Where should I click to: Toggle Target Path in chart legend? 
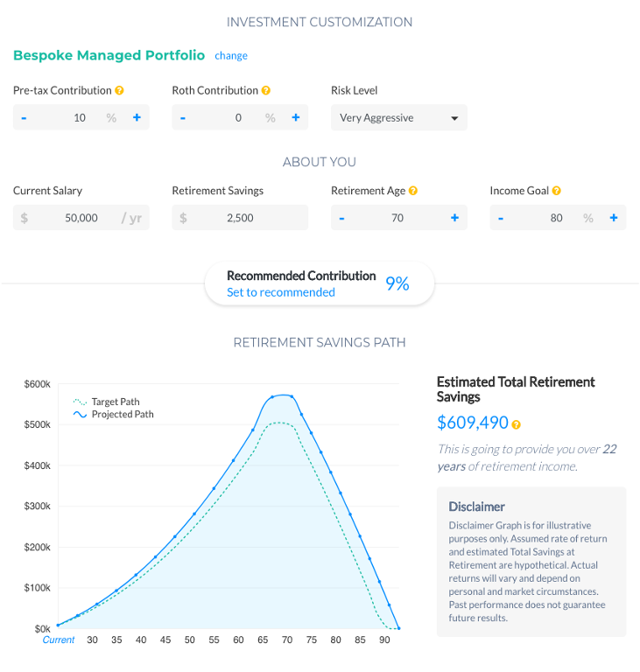coord(114,402)
